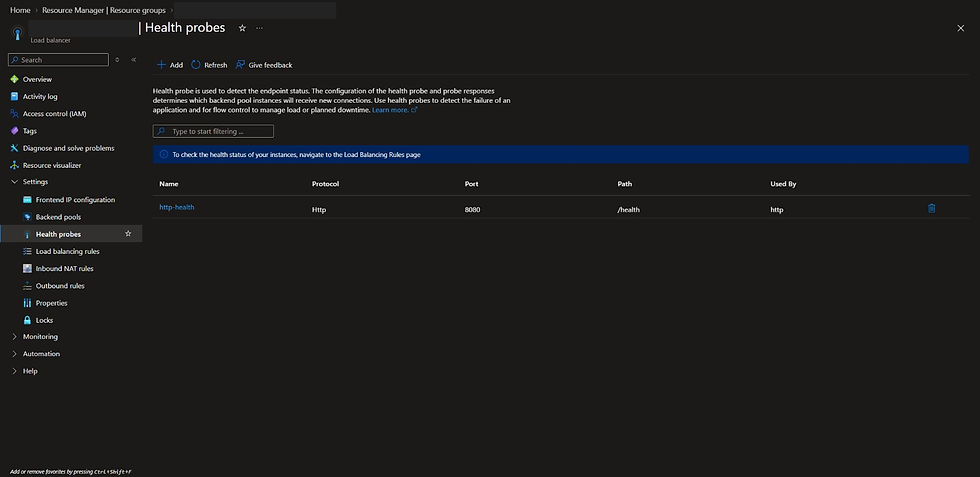Collapse the sidebar with double-chevron icon
This screenshot has height=477, width=980.
click(x=134, y=59)
